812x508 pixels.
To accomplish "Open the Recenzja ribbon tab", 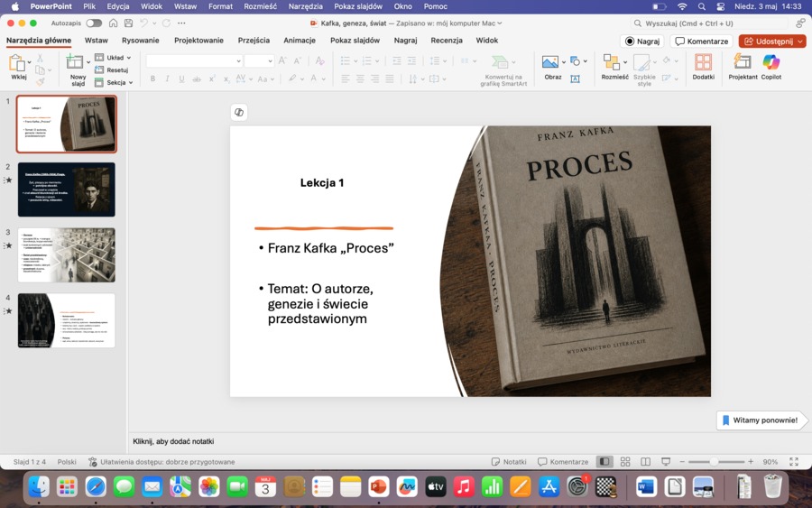I will [x=447, y=41].
